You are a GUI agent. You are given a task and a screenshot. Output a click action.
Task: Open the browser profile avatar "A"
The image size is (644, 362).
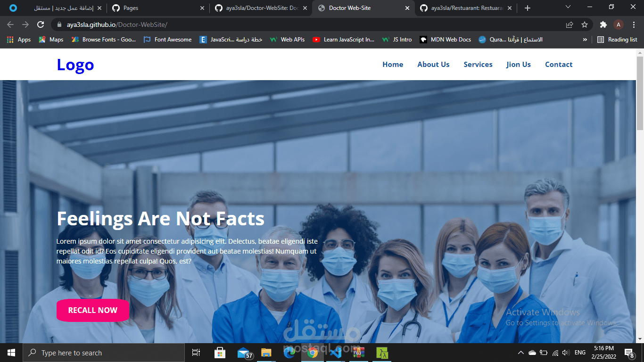pos(619,25)
